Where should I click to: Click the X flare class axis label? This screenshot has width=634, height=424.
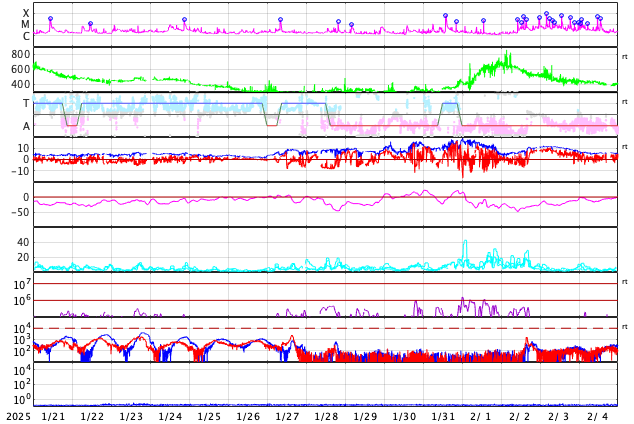[26, 13]
